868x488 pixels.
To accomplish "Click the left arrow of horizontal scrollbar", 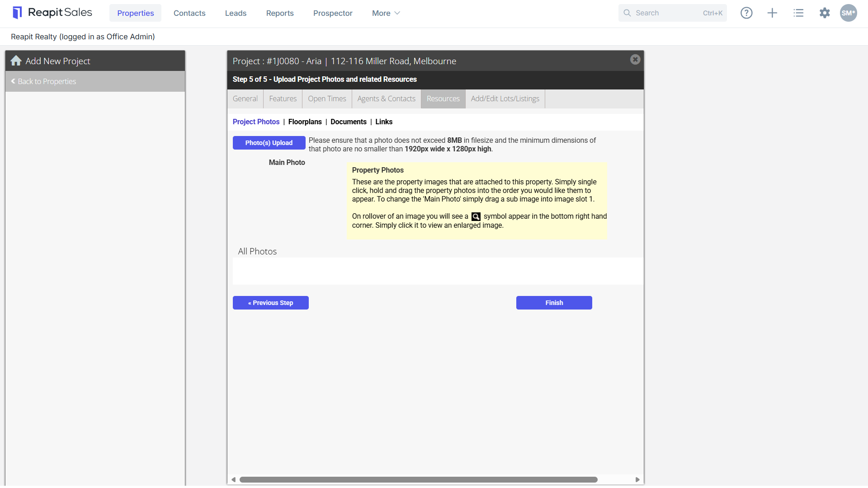I will 234,480.
